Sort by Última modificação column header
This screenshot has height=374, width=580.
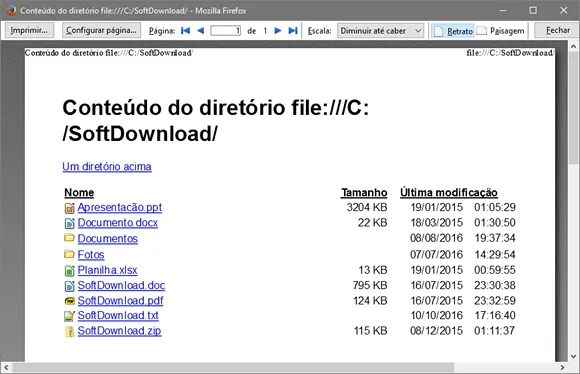pos(449,193)
